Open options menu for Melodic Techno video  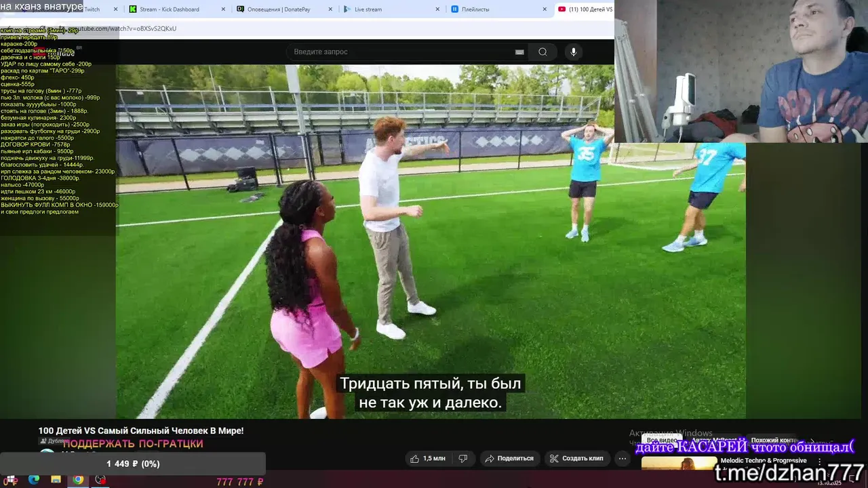click(819, 462)
